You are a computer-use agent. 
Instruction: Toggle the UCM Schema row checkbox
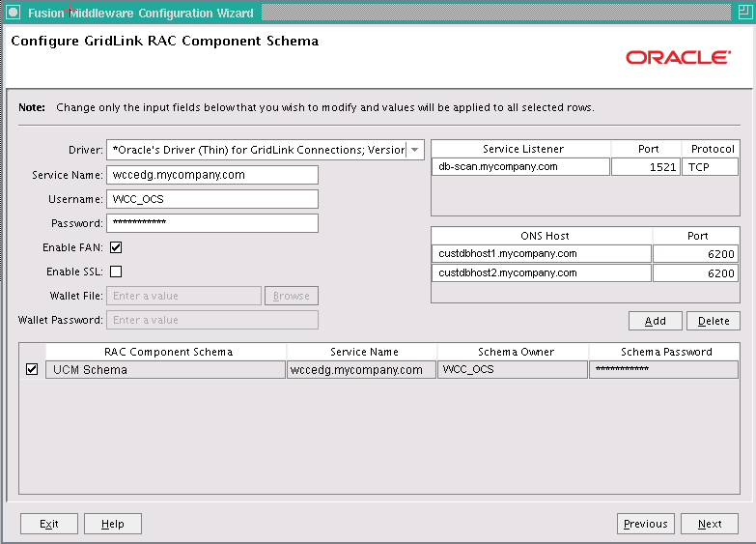click(32, 369)
